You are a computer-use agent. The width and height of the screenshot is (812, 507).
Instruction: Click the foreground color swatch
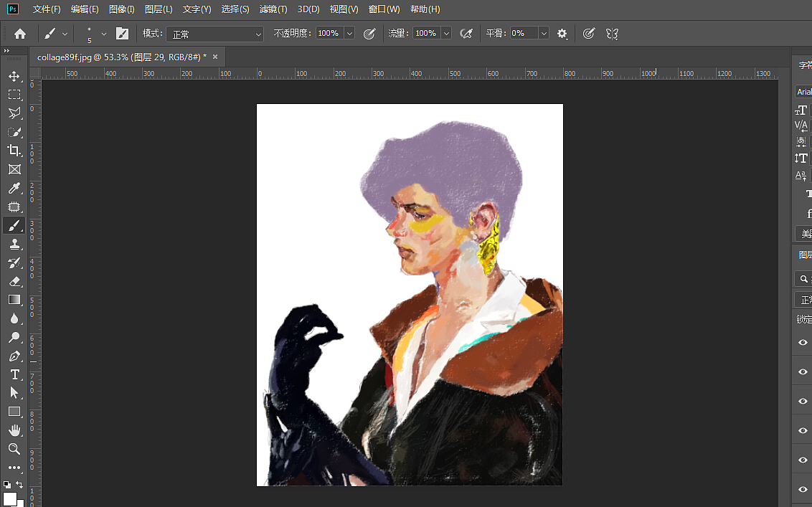[10, 498]
